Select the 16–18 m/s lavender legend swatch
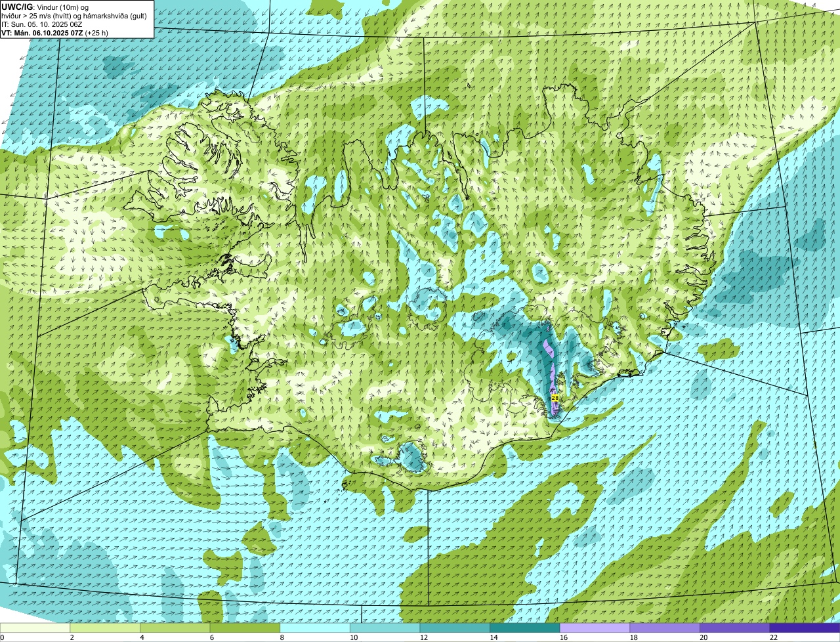The width and height of the screenshot is (840, 642). pyautogui.click(x=595, y=628)
